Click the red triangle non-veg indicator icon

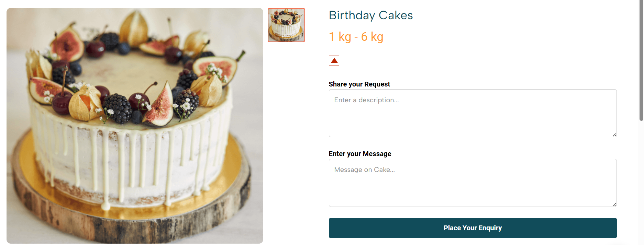click(334, 61)
